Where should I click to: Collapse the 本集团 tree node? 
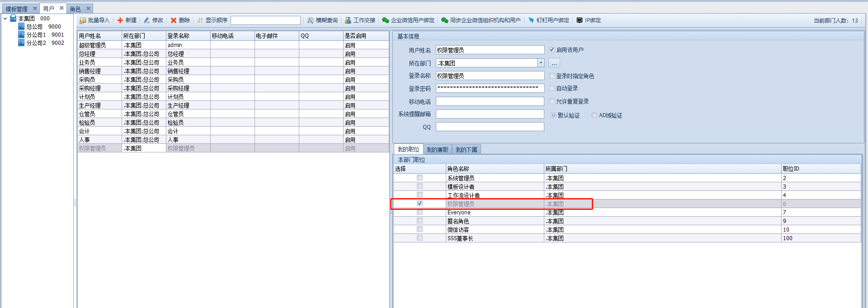[x=5, y=19]
